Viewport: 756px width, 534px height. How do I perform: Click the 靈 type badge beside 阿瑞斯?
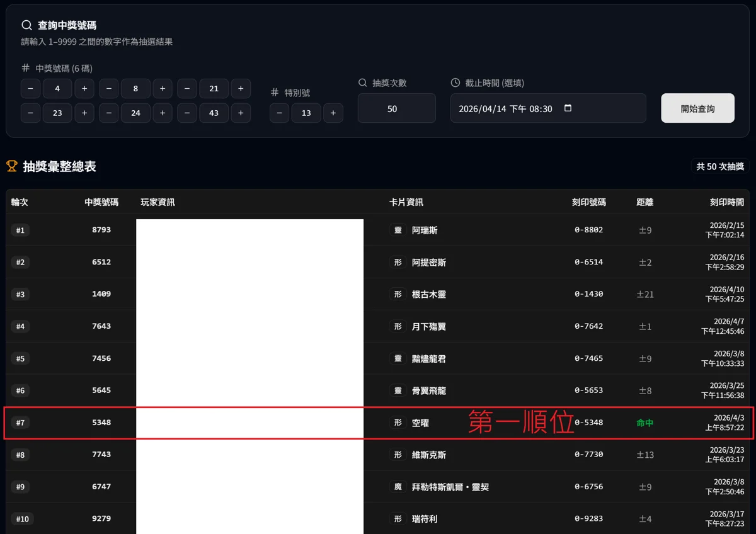point(398,230)
